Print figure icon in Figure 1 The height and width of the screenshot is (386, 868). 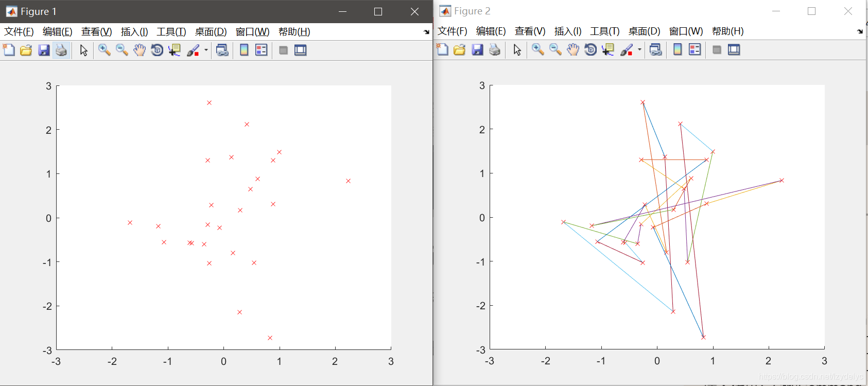(61, 50)
